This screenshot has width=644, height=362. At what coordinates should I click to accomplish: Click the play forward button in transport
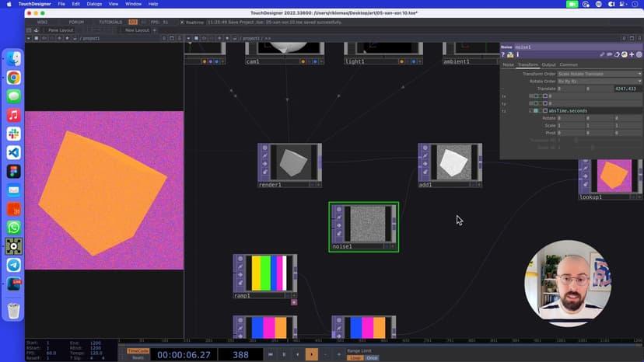coord(311,354)
